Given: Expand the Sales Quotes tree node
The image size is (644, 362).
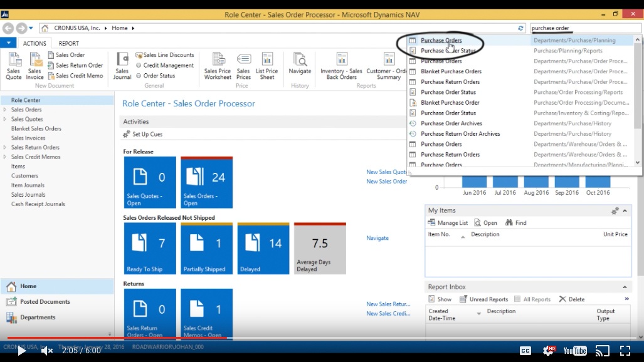Looking at the screenshot, I should (5, 119).
